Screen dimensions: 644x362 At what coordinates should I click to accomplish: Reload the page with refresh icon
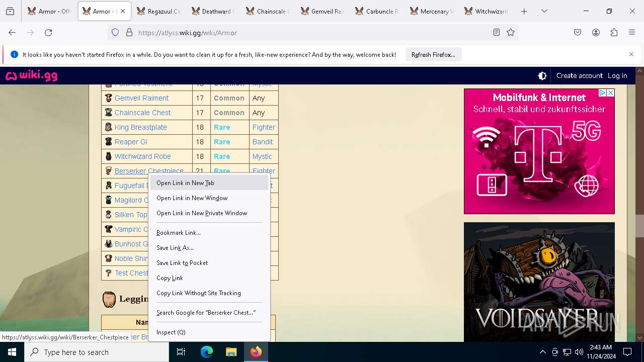point(48,33)
